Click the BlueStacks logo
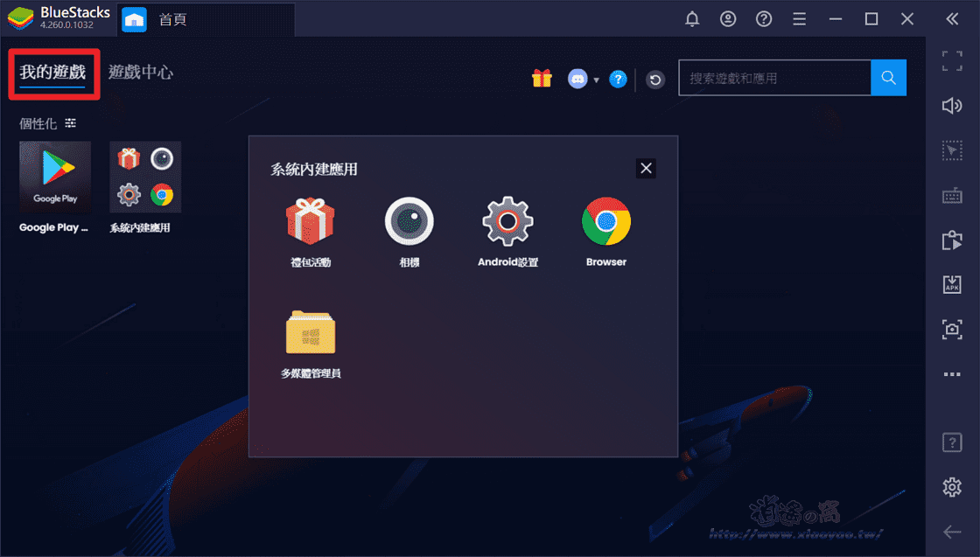980x557 pixels. tap(21, 18)
